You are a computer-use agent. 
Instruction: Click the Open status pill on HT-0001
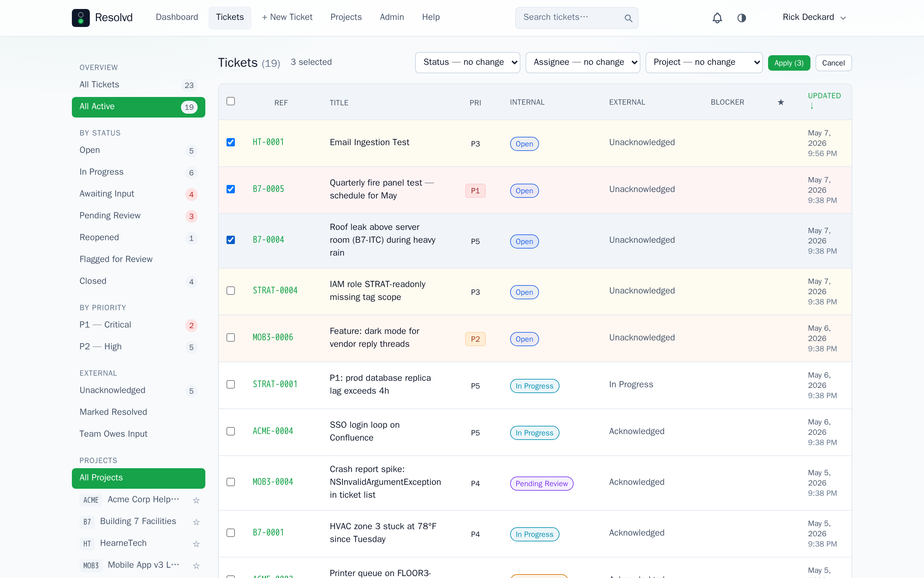[524, 144]
